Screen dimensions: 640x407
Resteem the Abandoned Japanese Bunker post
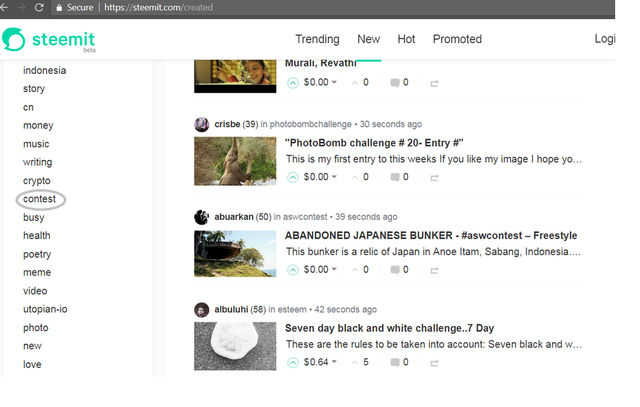[434, 271]
